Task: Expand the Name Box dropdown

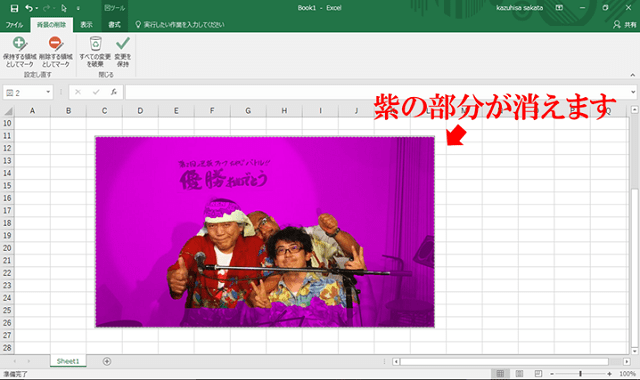Action: tap(48, 92)
